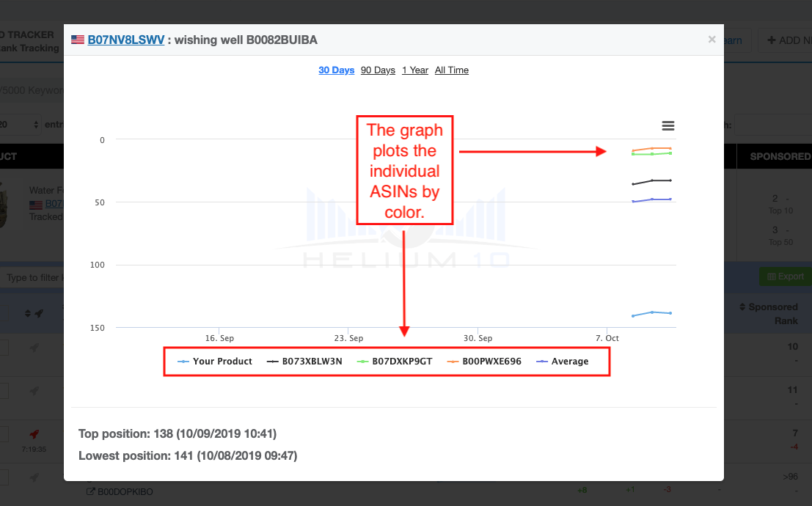This screenshot has height=506, width=812.
Task: Click the sort arrows icon in the table header
Action: (x=28, y=313)
